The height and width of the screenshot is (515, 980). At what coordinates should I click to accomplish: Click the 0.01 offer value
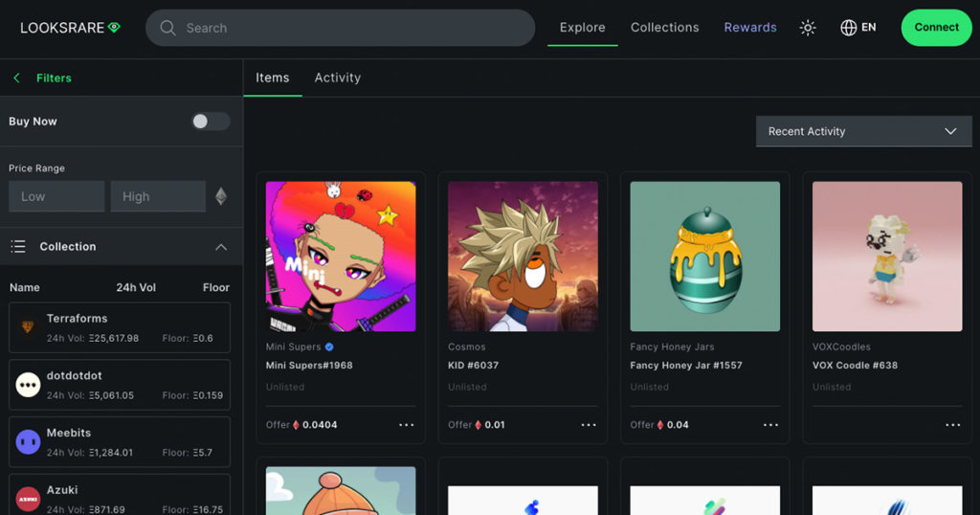495,425
